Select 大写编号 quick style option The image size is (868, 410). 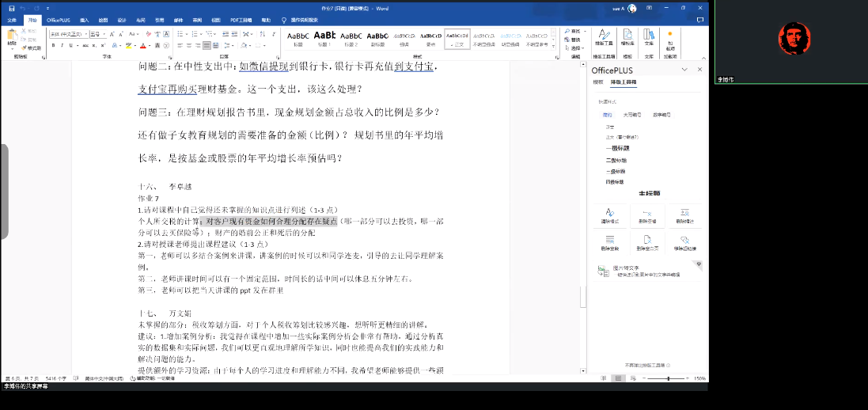[x=632, y=115]
